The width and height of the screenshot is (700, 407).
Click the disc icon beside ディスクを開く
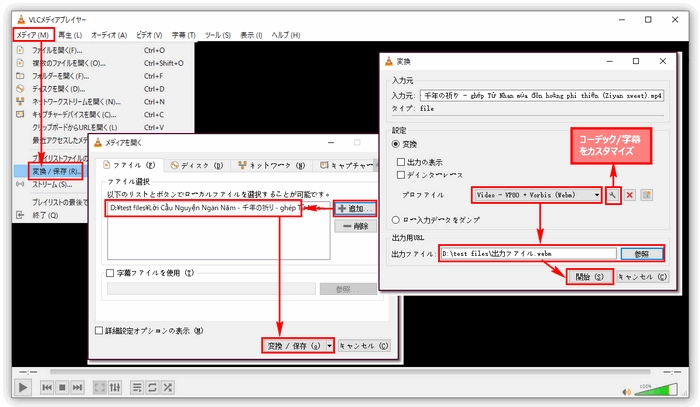pos(20,89)
